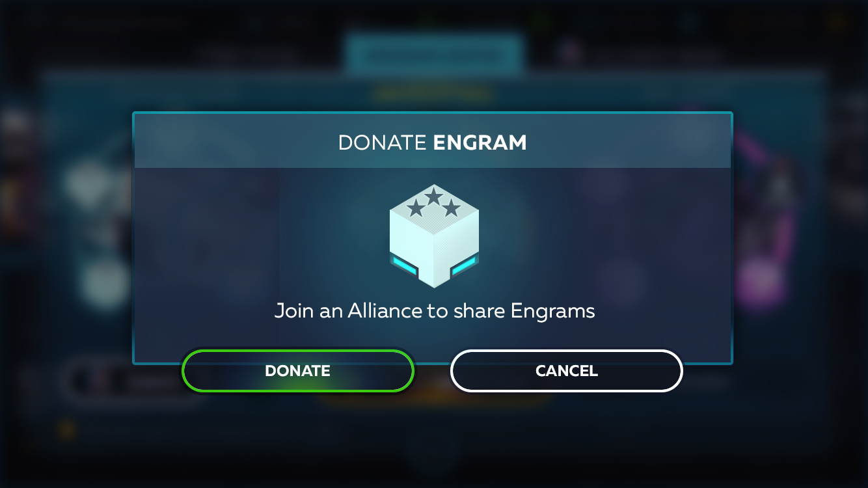This screenshot has height=488, width=868.
Task: Tap the blurred purple icon beside the teal tab
Action: [570, 52]
